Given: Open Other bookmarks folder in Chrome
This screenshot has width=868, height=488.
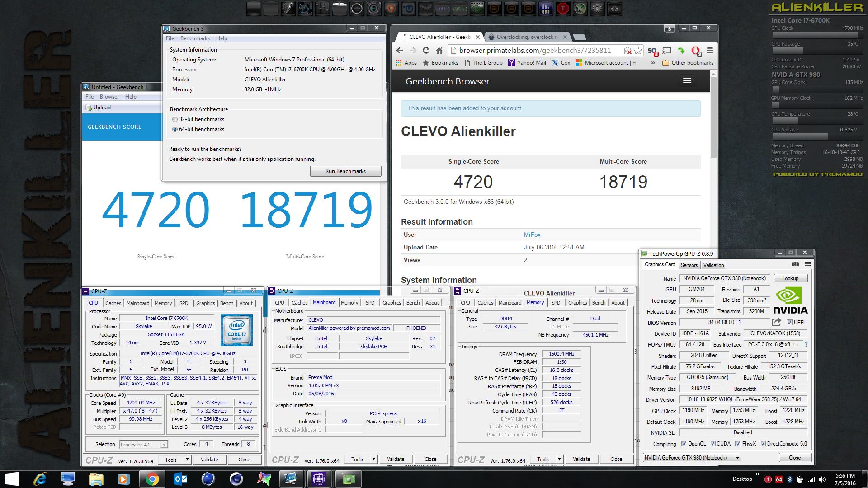Looking at the screenshot, I should tap(688, 63).
